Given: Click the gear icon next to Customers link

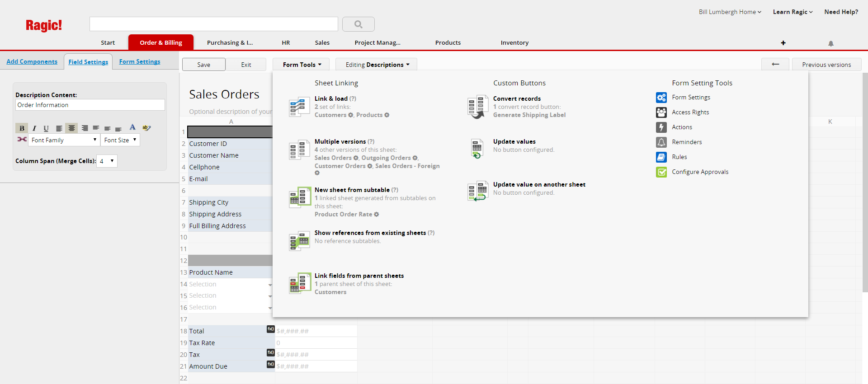Looking at the screenshot, I should tap(351, 115).
